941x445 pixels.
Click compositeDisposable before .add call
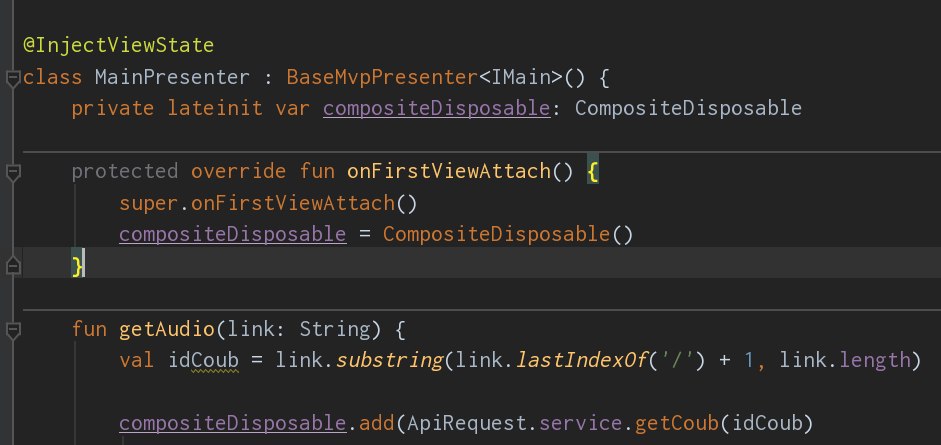pos(232,424)
